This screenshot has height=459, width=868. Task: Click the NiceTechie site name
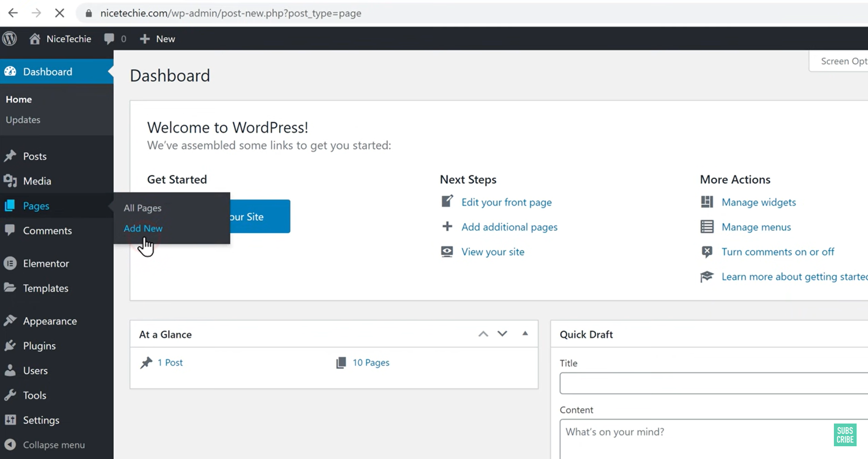coord(69,39)
